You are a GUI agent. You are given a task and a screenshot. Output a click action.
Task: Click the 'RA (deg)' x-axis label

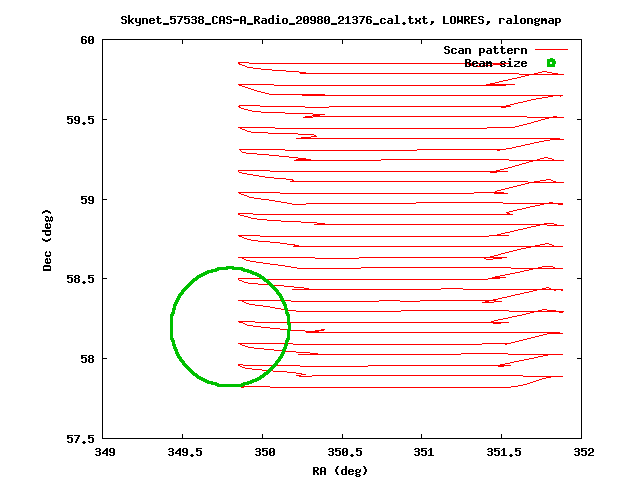pos(340,471)
